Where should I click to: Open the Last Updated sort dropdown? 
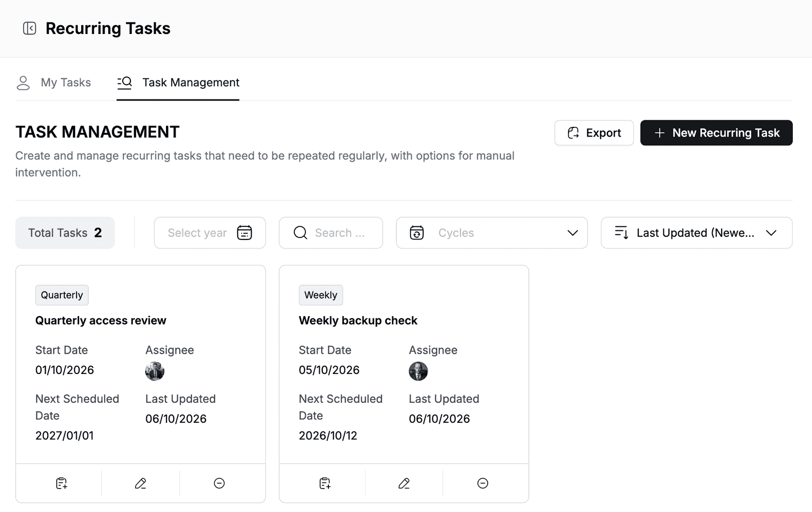(x=697, y=233)
